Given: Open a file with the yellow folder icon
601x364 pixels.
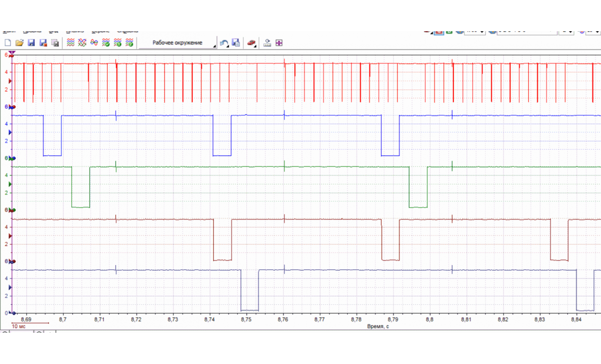Looking at the screenshot, I should (19, 43).
